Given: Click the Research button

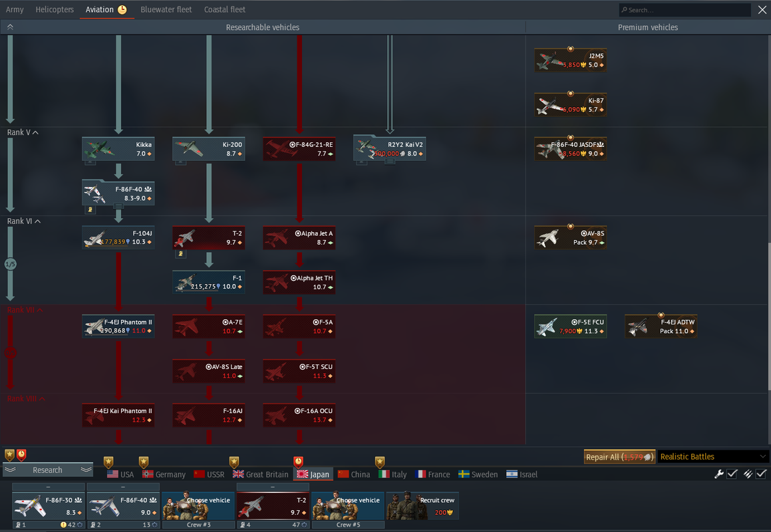Looking at the screenshot, I should (x=47, y=470).
